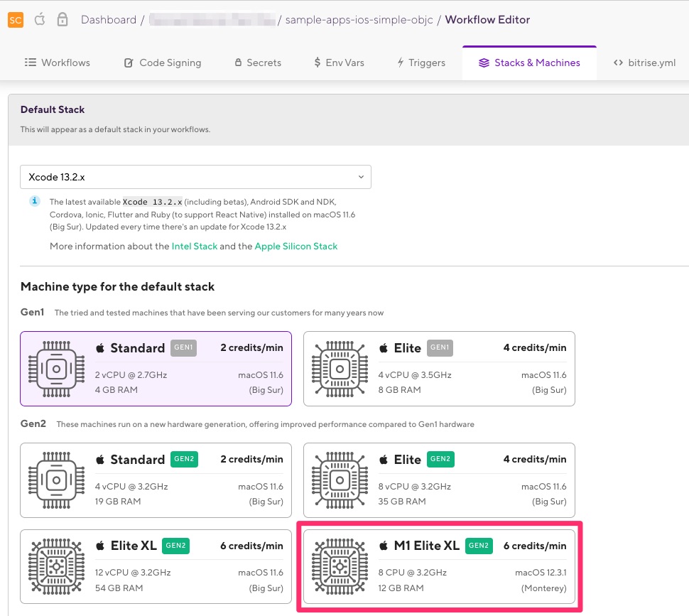This screenshot has height=616, width=689.
Task: Select the Gen1 Standard machine type
Action: pyautogui.click(x=156, y=369)
